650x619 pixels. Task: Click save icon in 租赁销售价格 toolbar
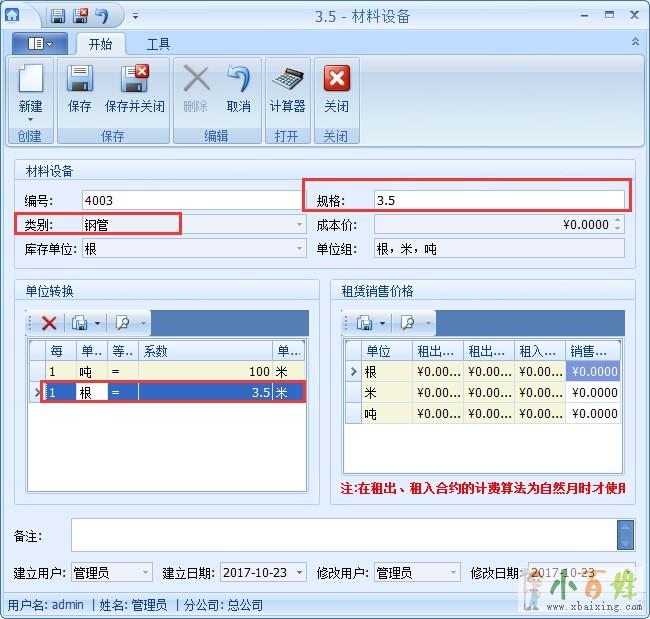365,323
